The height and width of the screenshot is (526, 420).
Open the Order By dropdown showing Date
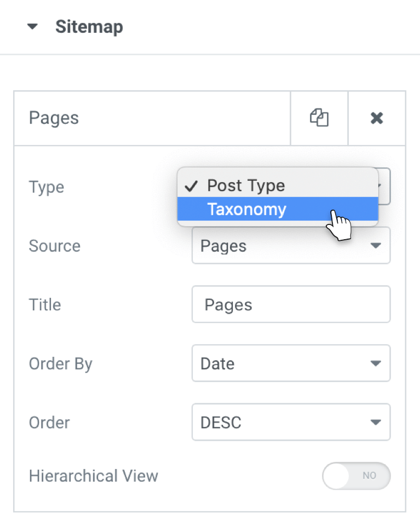pos(291,363)
